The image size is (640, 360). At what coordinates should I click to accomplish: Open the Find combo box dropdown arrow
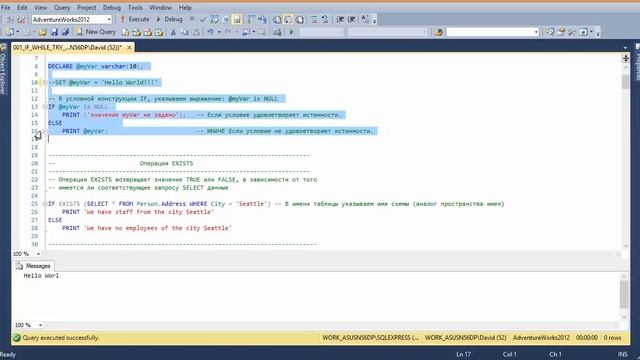point(536,31)
